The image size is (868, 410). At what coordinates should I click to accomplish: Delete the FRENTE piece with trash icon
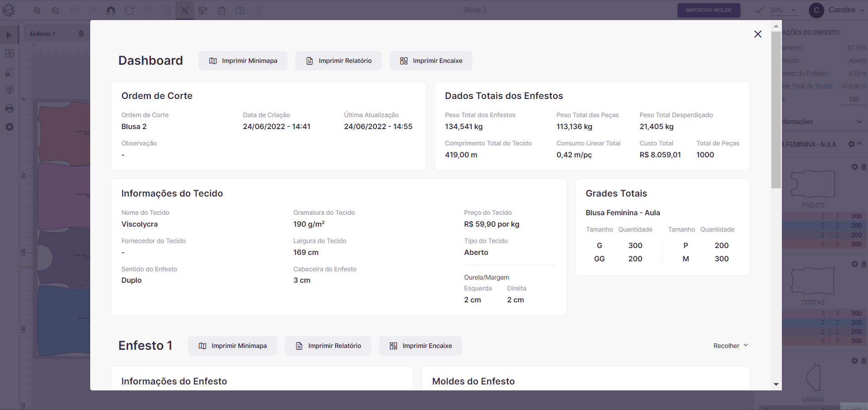click(x=864, y=167)
